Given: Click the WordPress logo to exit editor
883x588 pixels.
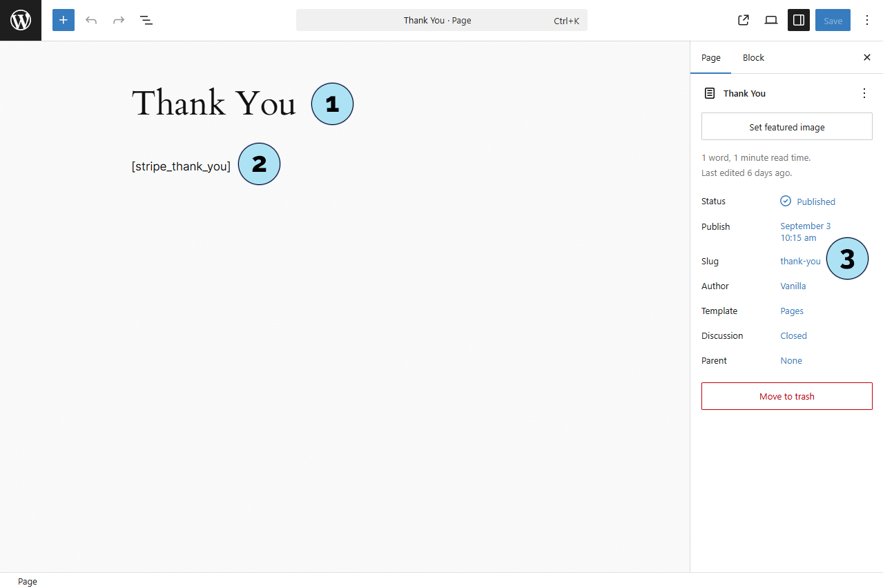Looking at the screenshot, I should point(21,21).
